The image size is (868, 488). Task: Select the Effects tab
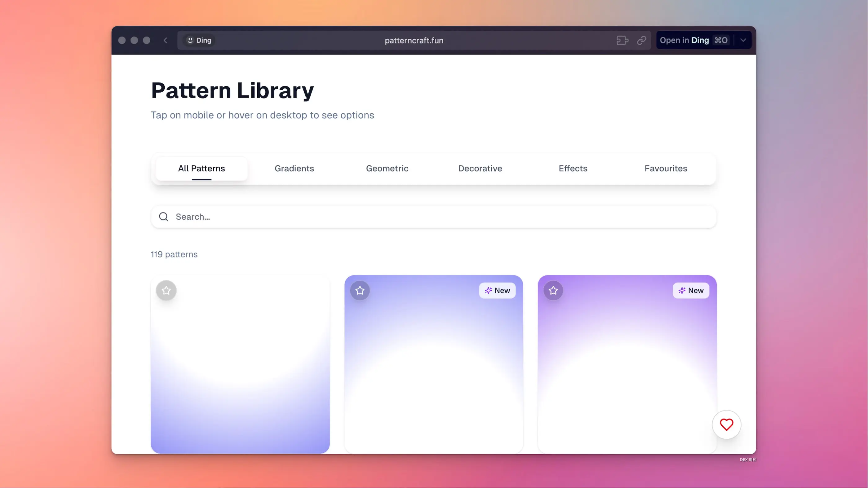pos(573,168)
